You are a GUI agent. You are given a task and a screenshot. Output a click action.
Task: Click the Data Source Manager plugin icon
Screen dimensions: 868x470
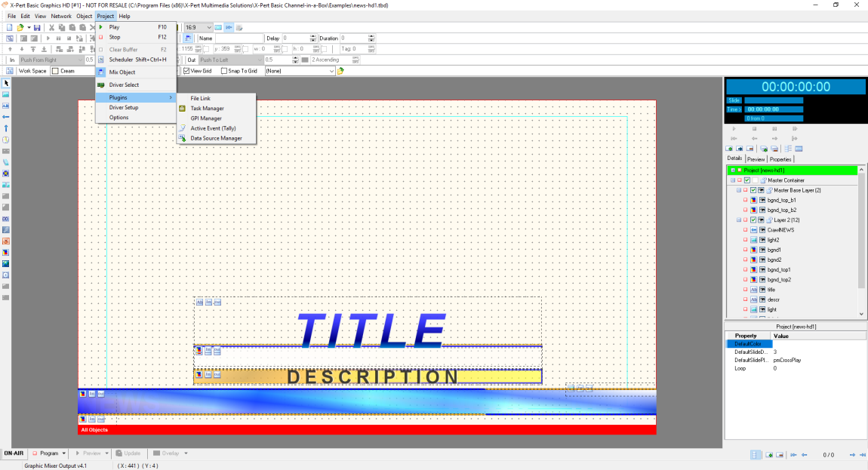tap(182, 138)
